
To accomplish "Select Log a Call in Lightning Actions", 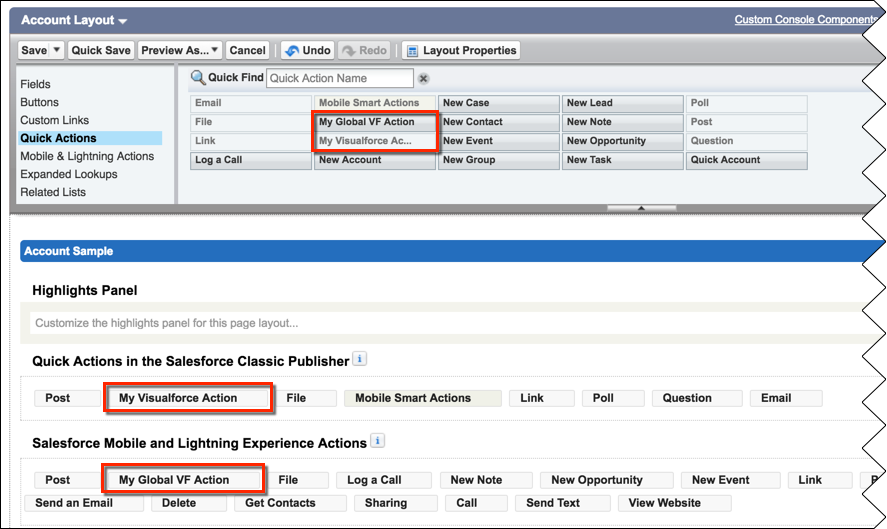I will (x=384, y=480).
